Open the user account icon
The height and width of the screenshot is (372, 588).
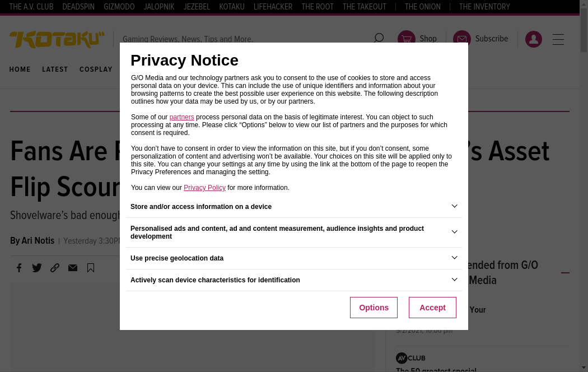coord(534,39)
